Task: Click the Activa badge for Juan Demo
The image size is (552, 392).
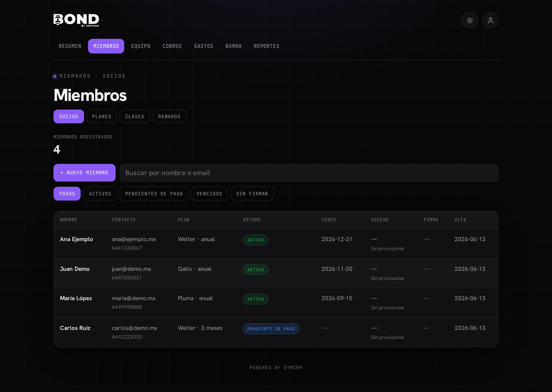Action: click(255, 270)
